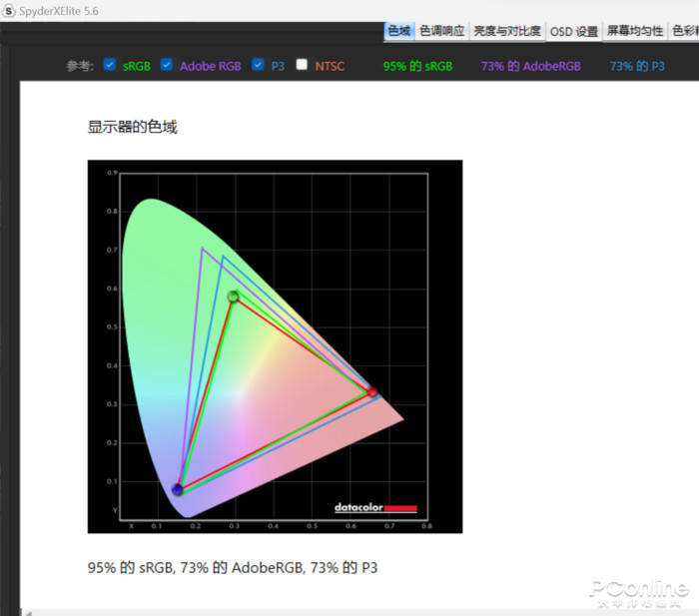Screen dimensions: 699x616
Task: Click the 显示器的色域 heading
Action: point(133,127)
